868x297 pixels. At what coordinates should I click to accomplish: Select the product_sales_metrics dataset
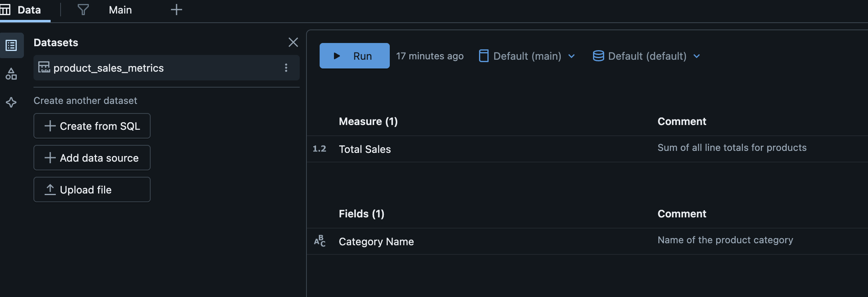pos(108,68)
